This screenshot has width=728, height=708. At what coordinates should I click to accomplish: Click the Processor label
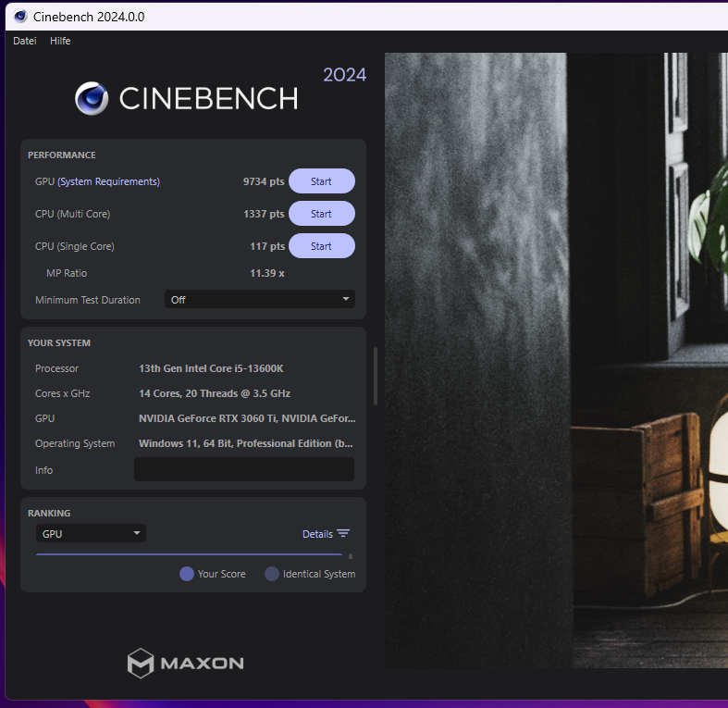coord(56,368)
